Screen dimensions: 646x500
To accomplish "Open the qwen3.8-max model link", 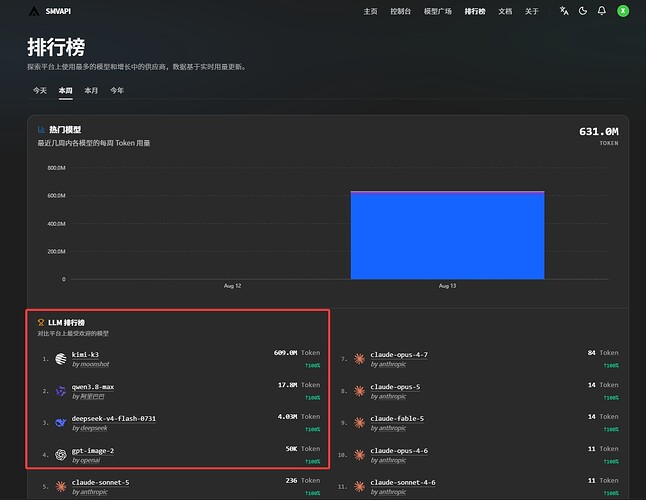I will [93, 387].
